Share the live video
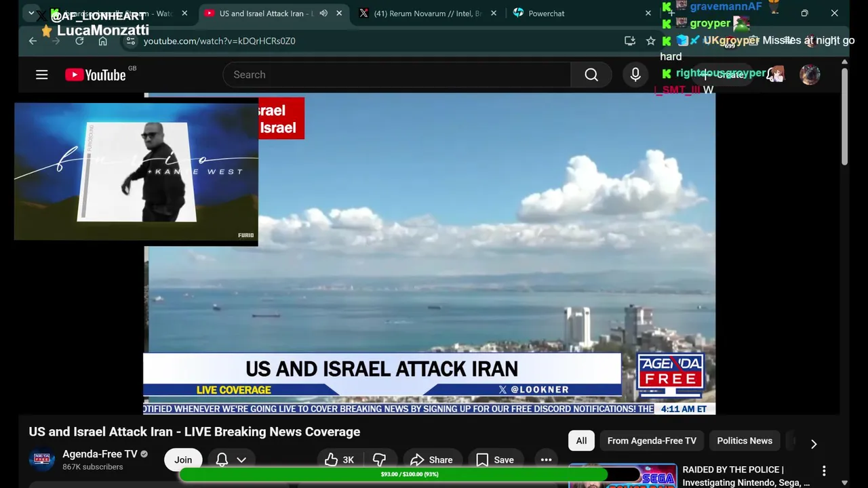Viewport: 868px width, 488px height. pos(431,460)
